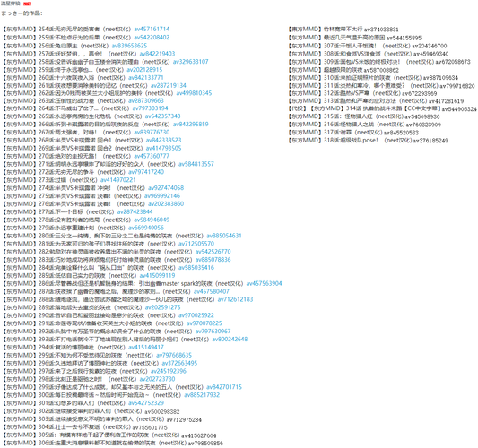Follow av499810345 link for episode 262

tap(194, 93)
